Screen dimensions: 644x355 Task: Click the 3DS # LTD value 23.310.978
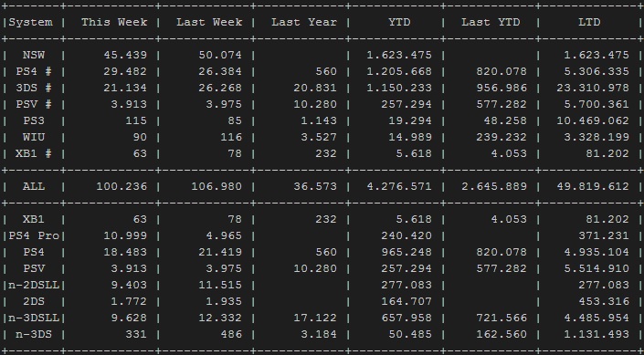593,88
